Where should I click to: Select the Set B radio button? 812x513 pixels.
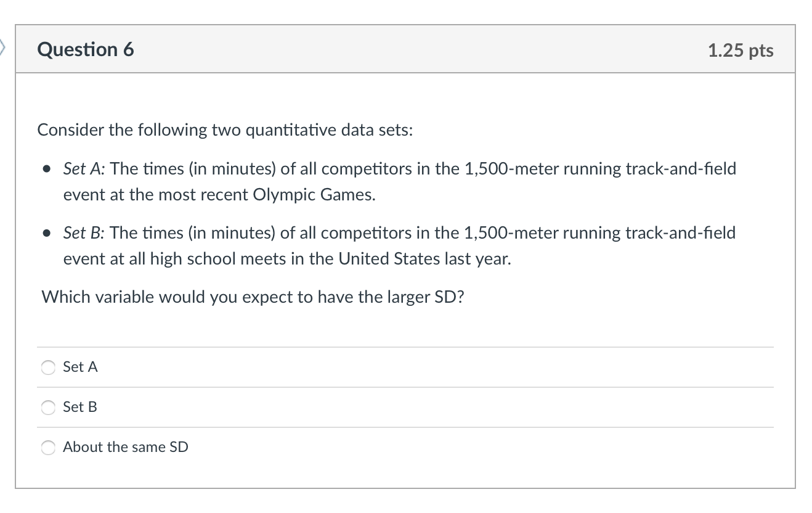(x=48, y=408)
